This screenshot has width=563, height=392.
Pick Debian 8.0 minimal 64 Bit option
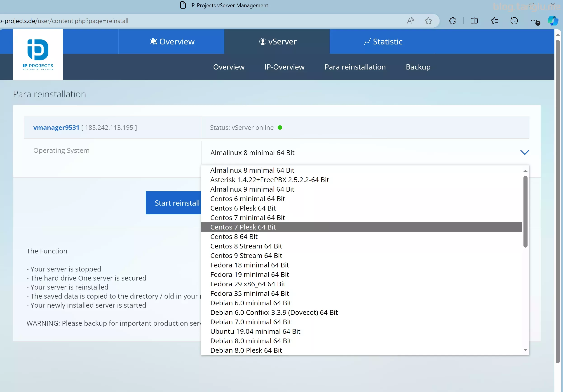(250, 341)
